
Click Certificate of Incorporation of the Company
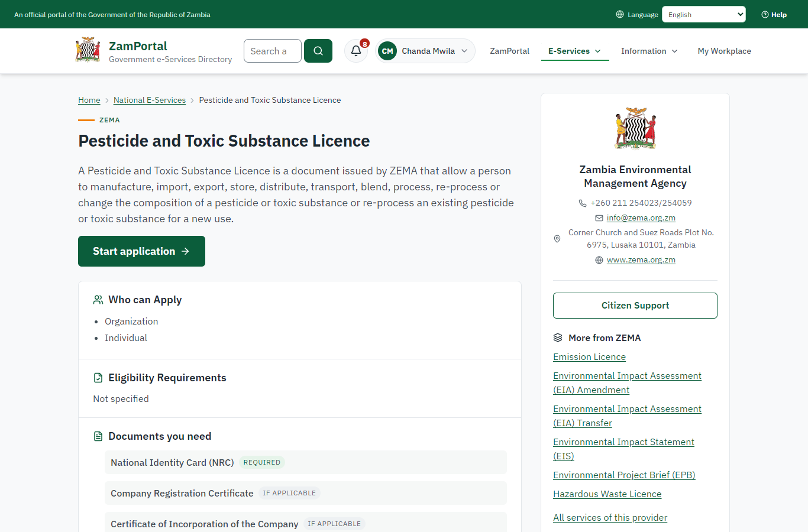coord(306,523)
